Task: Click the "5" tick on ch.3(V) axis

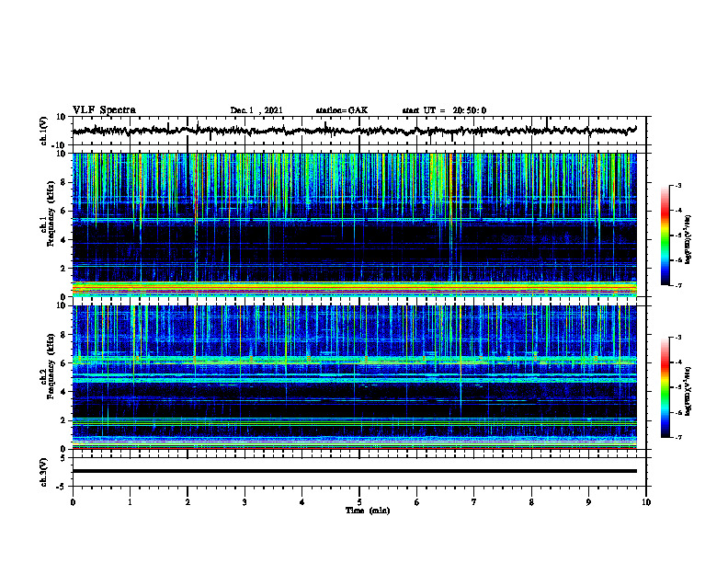Action: [x=63, y=457]
